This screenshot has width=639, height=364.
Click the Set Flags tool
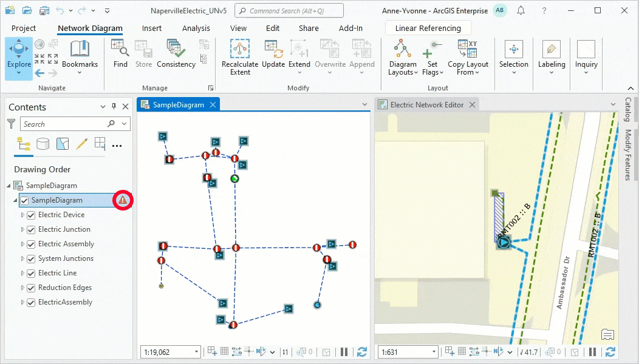click(432, 57)
